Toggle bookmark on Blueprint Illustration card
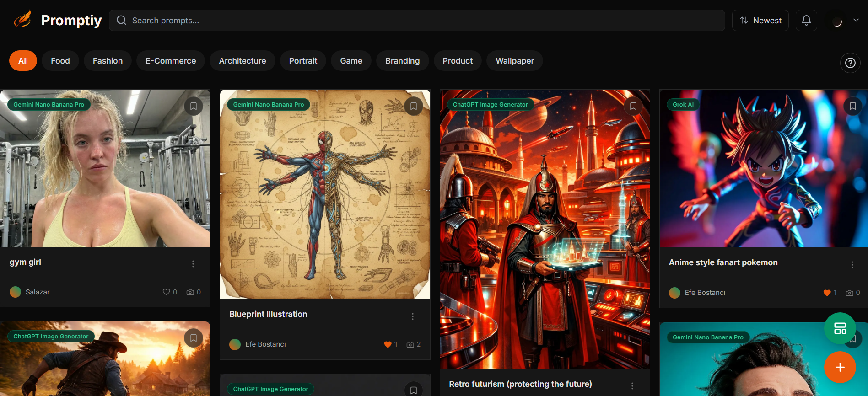Screen dimensions: 868x396 point(413,106)
